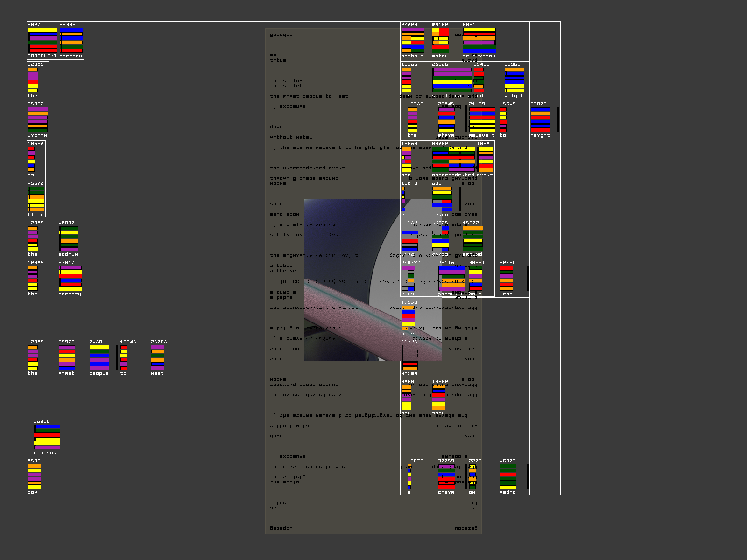Click the 'within' word block
The height and width of the screenshot is (560, 747).
(37, 120)
